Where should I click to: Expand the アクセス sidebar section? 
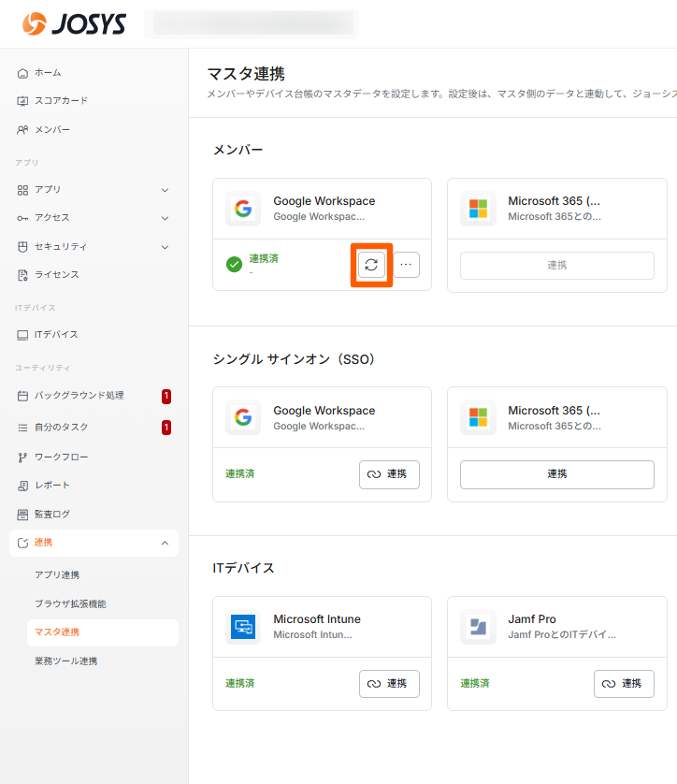[165, 218]
